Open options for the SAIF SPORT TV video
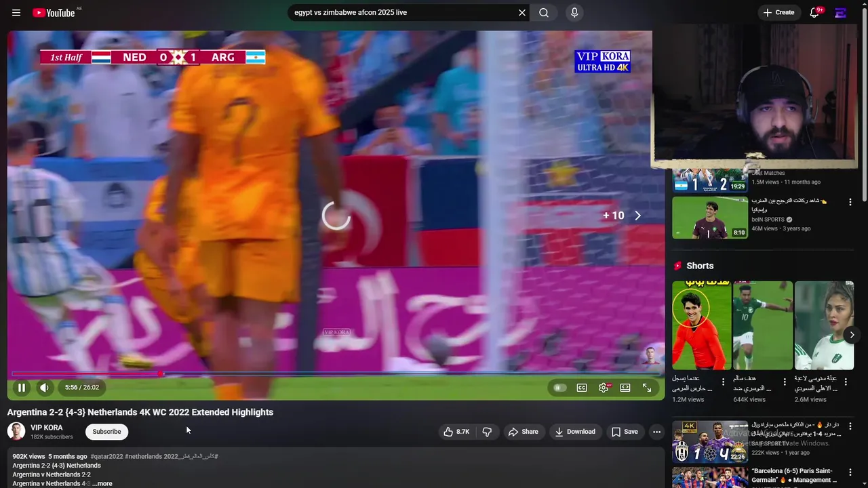868x488 pixels. tap(850, 427)
